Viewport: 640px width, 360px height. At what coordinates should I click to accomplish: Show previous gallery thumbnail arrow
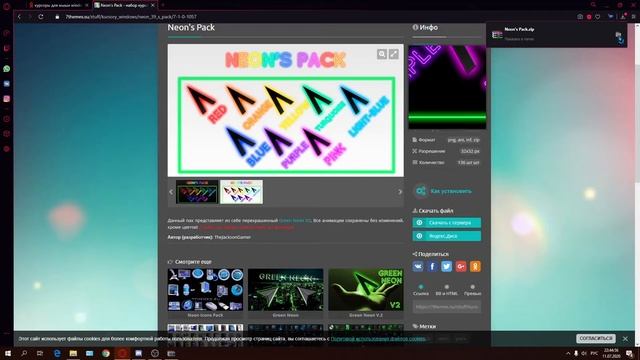click(x=171, y=192)
